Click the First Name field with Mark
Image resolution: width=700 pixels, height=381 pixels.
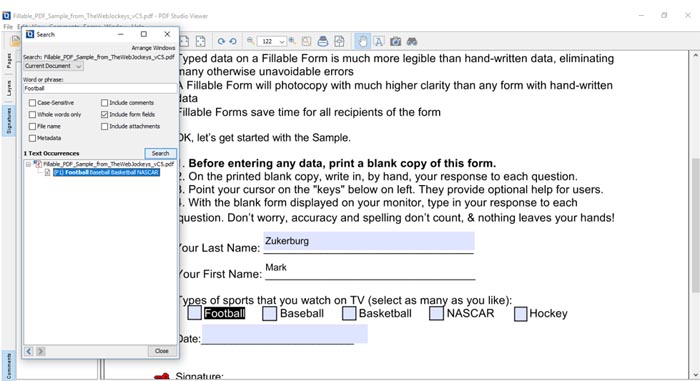click(x=370, y=269)
